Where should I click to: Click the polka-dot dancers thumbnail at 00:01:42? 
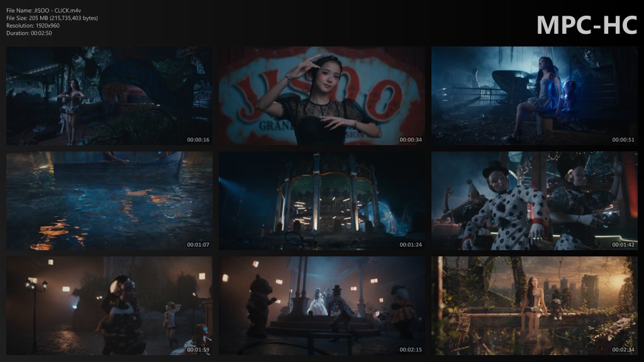[x=535, y=200]
